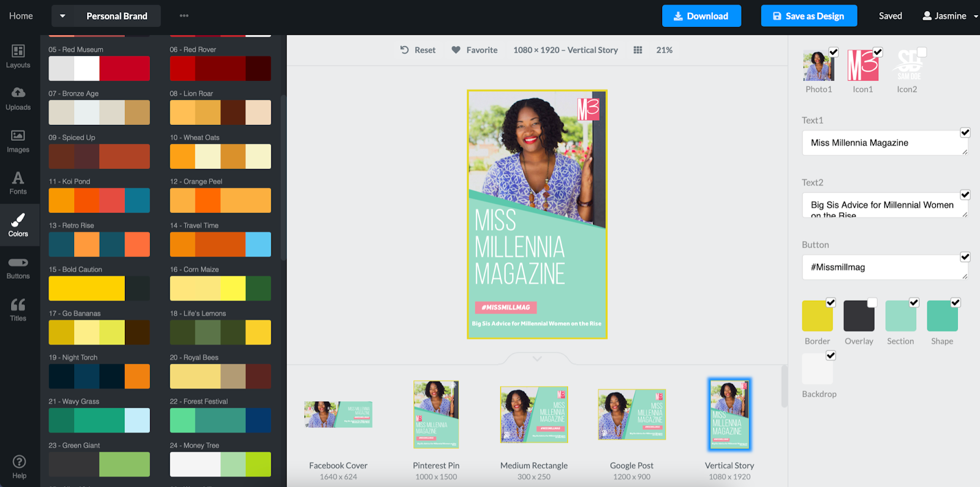Apply the Money Tree color palette
The height and width of the screenshot is (487, 980).
click(x=221, y=464)
